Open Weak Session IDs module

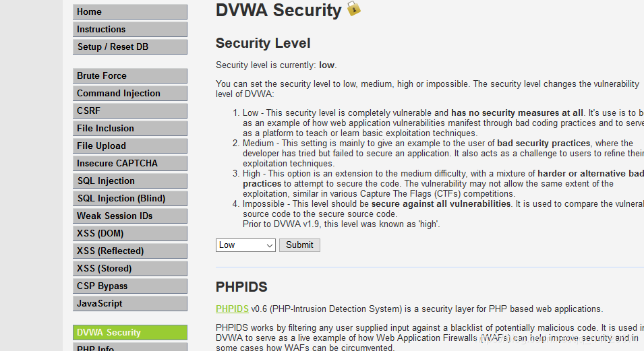click(129, 216)
